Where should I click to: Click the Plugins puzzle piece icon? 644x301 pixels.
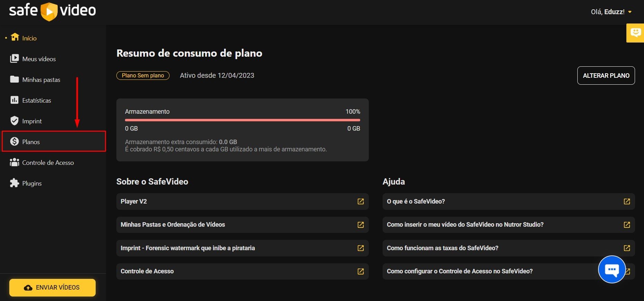[x=15, y=183]
